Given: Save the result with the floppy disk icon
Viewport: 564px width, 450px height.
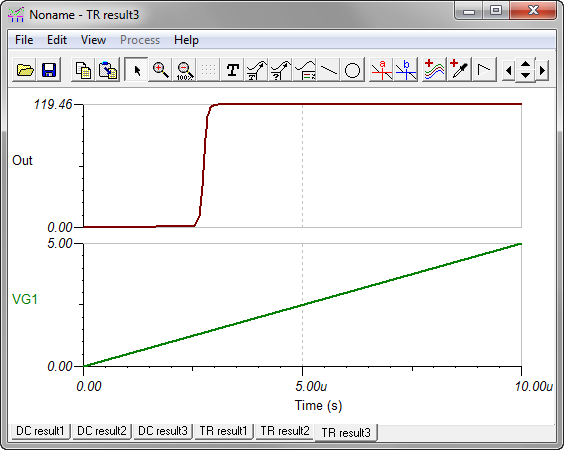Looking at the screenshot, I should (49, 69).
